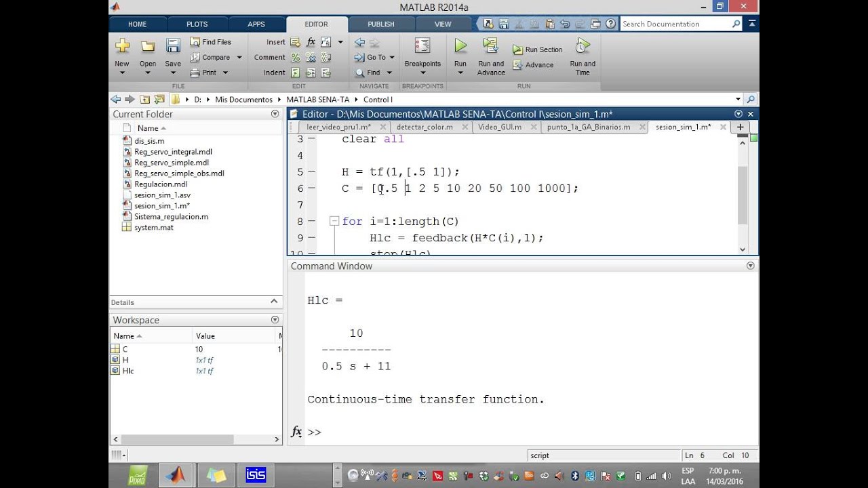Screen dimensions: 868x488
Task: Insert a function with the fx icon
Action: [x=311, y=42]
